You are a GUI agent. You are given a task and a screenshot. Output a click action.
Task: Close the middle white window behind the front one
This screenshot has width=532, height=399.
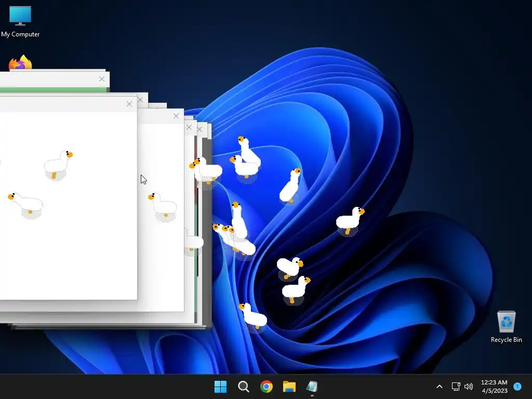pyautogui.click(x=176, y=116)
